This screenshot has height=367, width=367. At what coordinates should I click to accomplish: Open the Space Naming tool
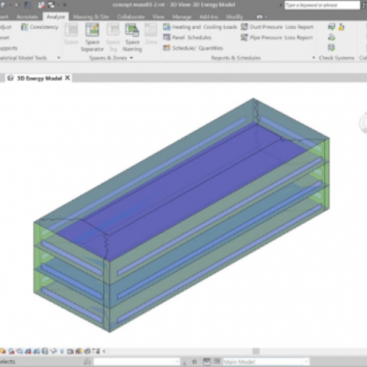[x=132, y=37]
